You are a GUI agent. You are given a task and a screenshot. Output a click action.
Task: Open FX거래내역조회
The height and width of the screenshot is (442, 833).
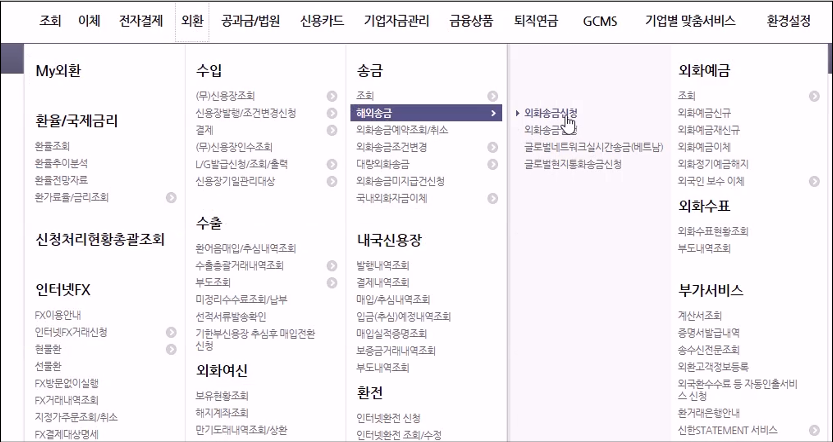click(x=66, y=400)
